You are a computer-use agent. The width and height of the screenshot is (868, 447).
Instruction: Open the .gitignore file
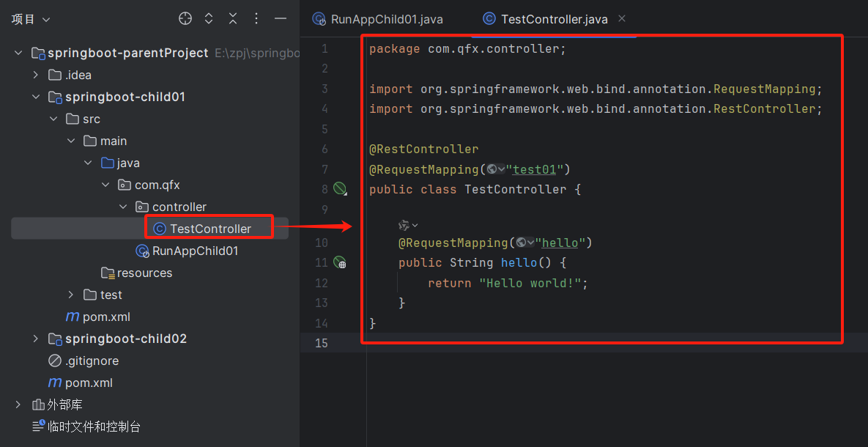[92, 361]
